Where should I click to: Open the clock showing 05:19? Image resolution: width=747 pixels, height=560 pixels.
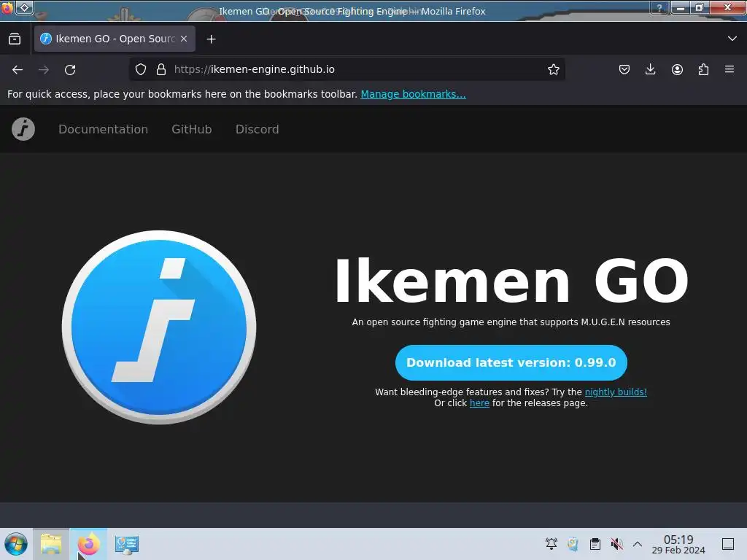[678, 544]
